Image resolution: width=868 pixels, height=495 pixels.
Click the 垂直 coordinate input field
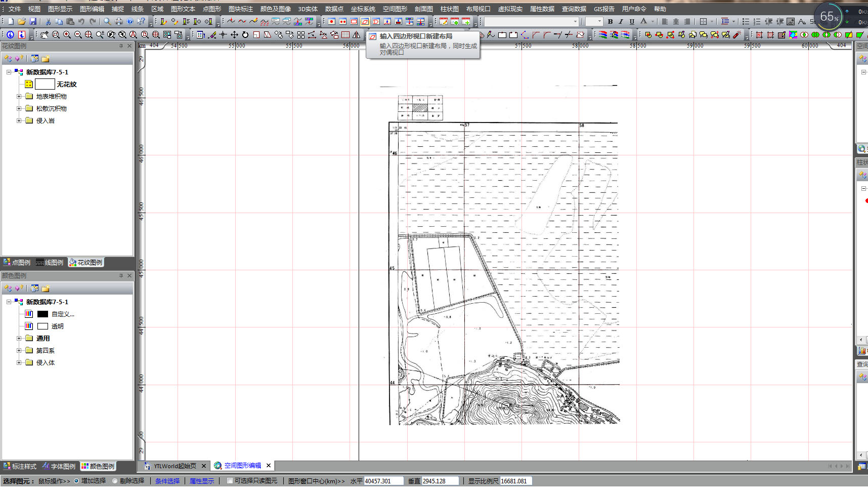pos(441,481)
